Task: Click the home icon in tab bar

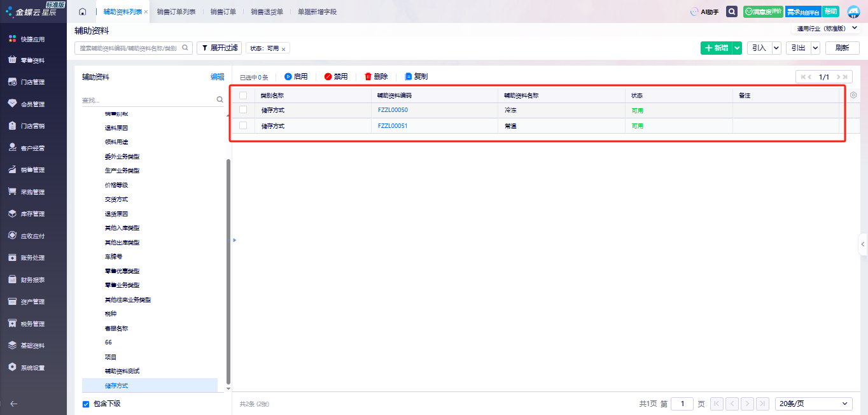Action: pyautogui.click(x=82, y=11)
